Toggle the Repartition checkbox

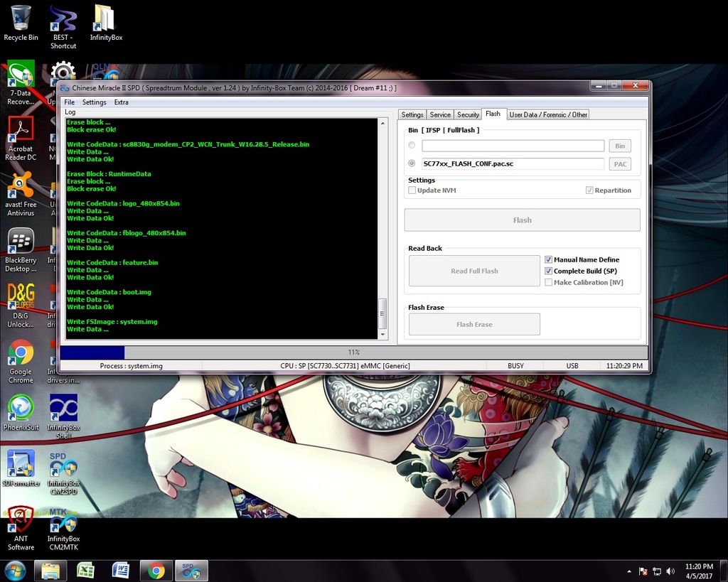tap(589, 190)
